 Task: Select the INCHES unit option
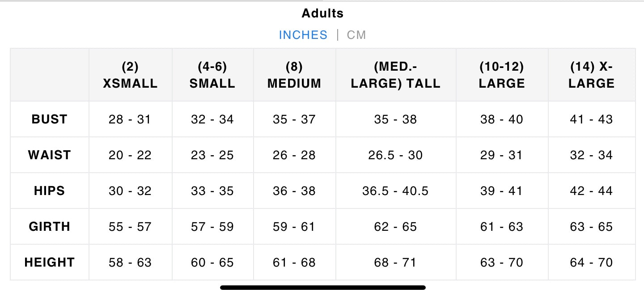tap(303, 35)
